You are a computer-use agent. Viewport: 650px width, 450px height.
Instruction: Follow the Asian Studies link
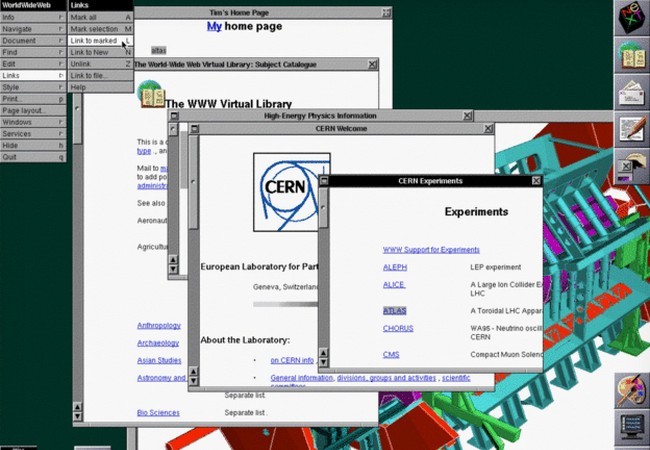click(159, 360)
